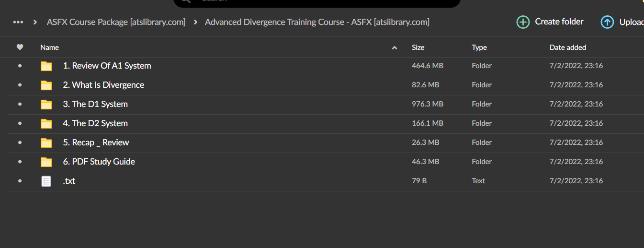Viewport: 644px width, 248px height.
Task: Go to ASFX Course Package breadcrumb
Action: (x=116, y=22)
